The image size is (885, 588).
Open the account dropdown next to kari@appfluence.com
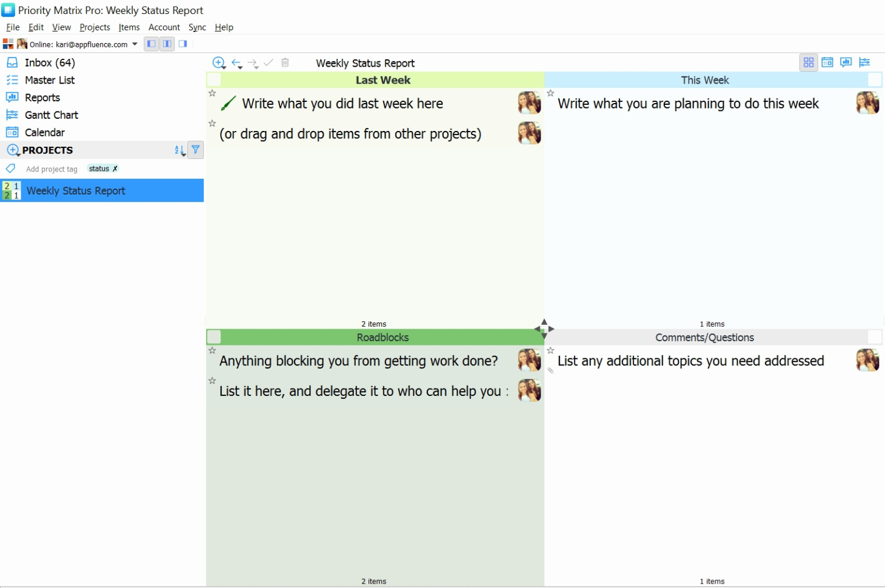135,44
